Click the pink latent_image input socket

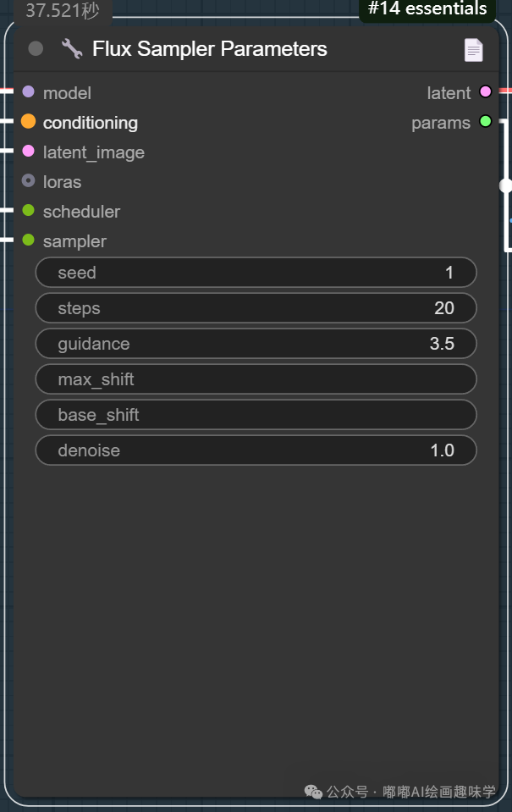(27, 152)
